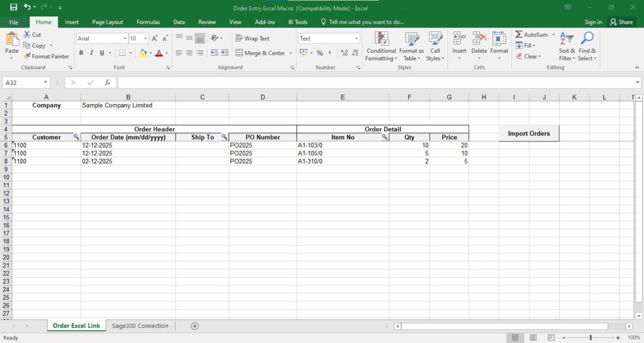Click the Sort & Filter icon
This screenshot has height=343, width=644.
[x=567, y=38]
